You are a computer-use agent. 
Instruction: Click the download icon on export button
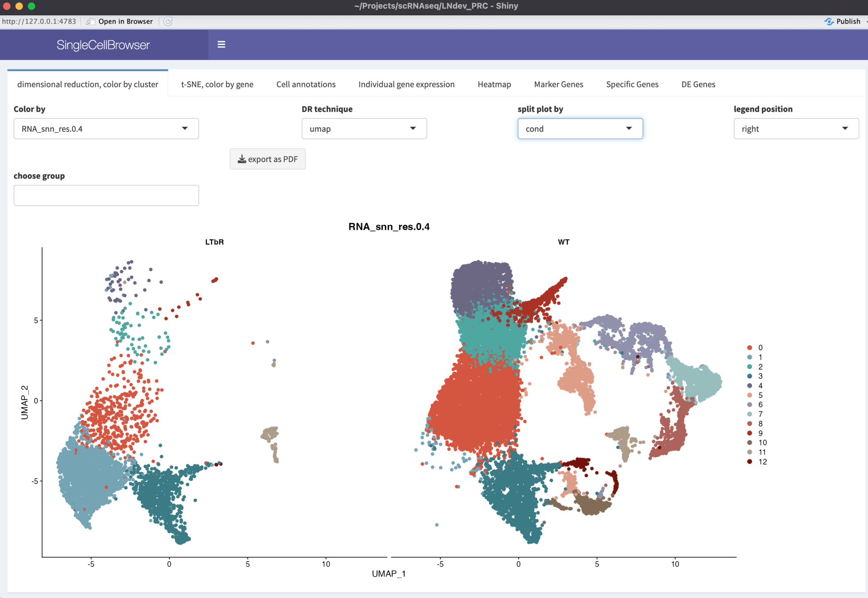pos(242,159)
